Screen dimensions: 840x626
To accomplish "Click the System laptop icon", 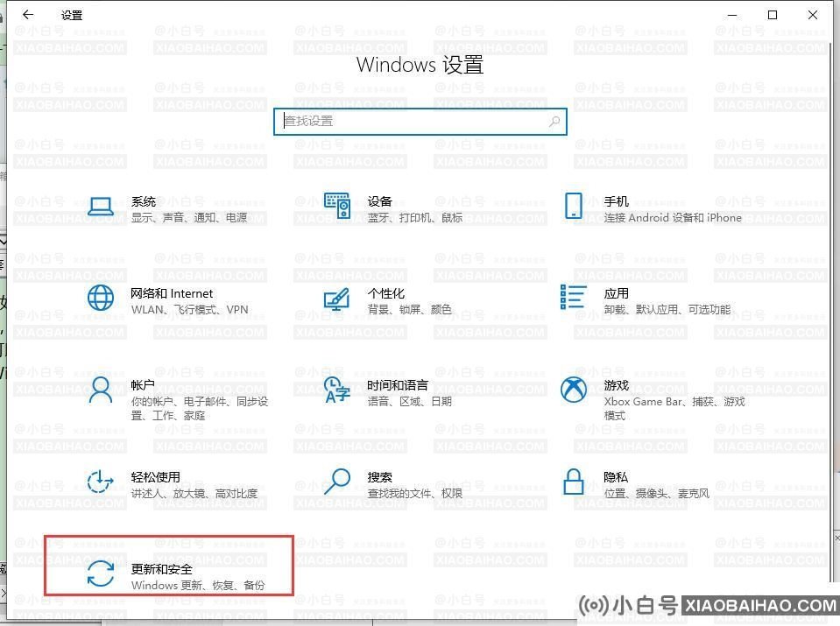I will coord(100,207).
